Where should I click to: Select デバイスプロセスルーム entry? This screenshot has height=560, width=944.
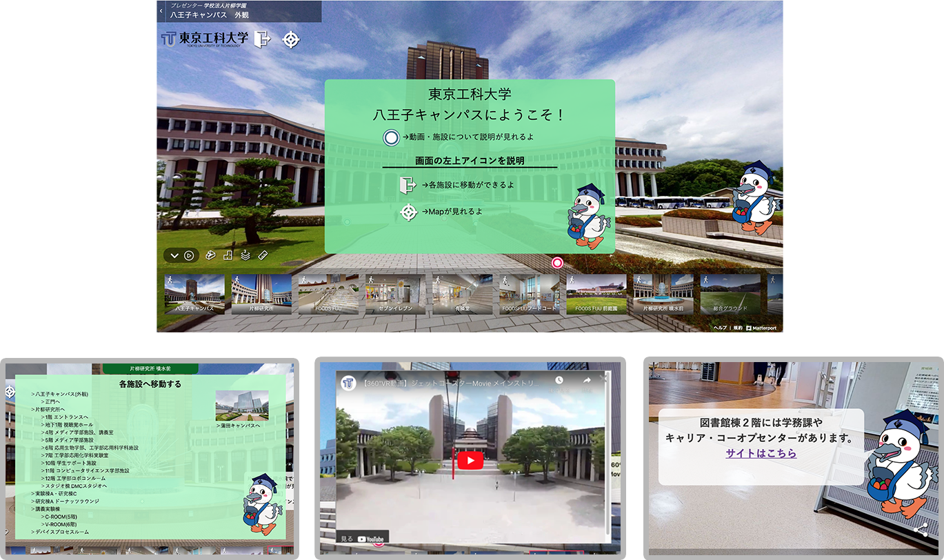tap(60, 532)
